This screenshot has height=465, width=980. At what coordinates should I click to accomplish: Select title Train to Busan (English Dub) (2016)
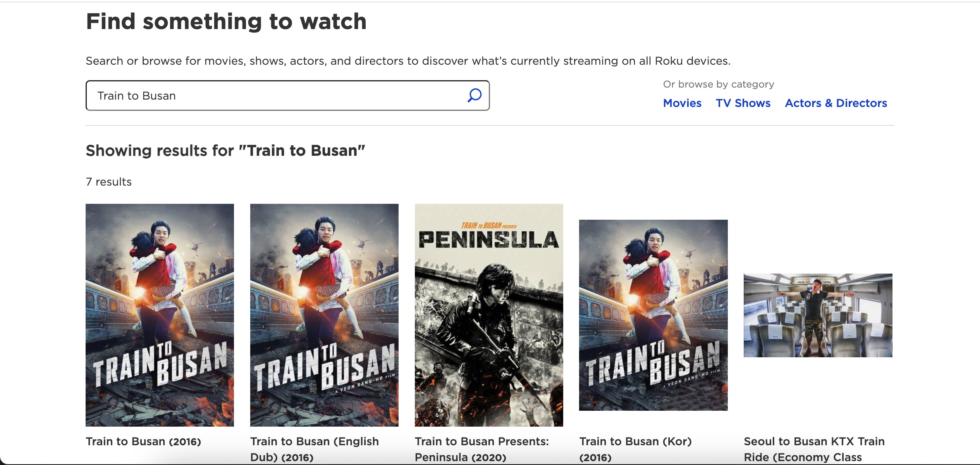coord(315,449)
